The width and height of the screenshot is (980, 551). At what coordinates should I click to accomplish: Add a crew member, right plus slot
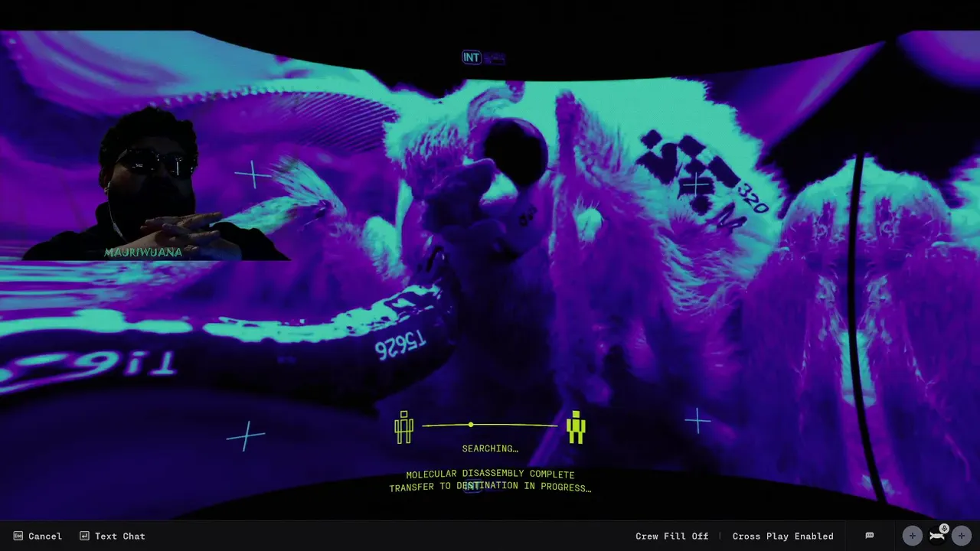coord(962,536)
